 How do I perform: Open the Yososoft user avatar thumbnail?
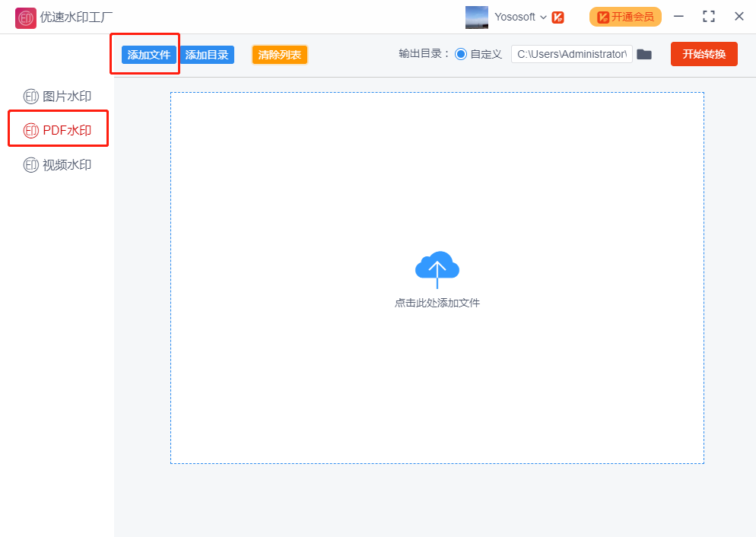[x=476, y=17]
